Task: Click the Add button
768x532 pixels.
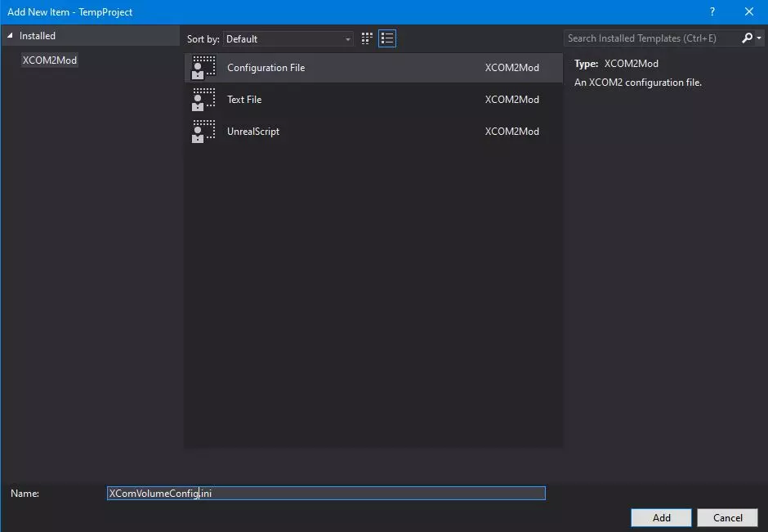Action: (661, 518)
